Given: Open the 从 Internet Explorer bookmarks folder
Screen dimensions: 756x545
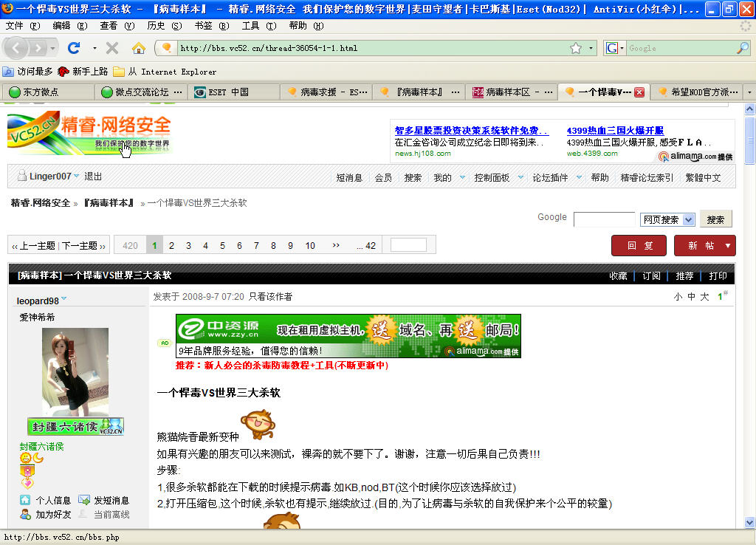Looking at the screenshot, I should (165, 72).
